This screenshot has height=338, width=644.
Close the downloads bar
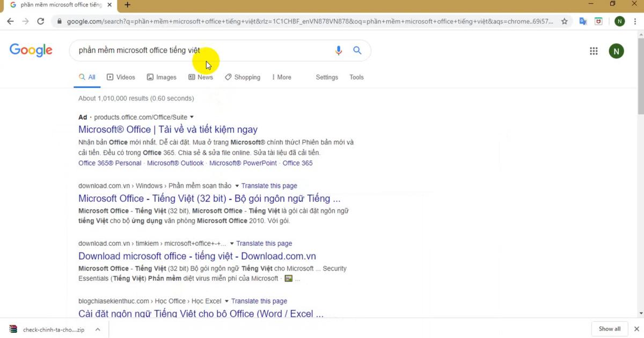636,329
